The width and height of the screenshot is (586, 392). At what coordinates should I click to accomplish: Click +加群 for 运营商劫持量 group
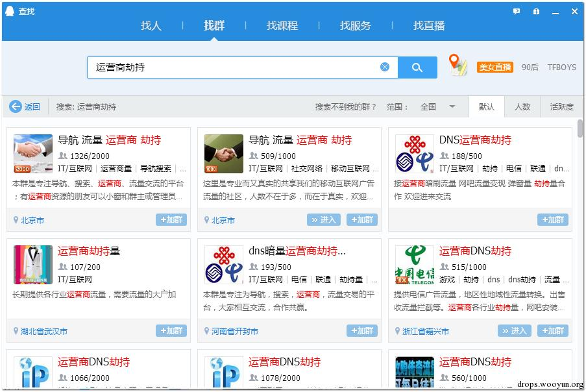(x=171, y=331)
